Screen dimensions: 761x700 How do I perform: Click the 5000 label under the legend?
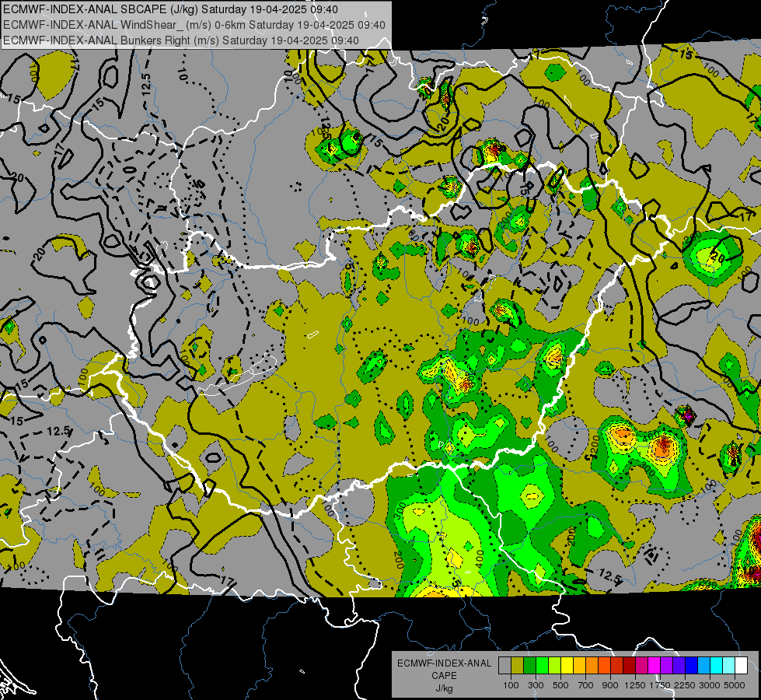click(735, 685)
